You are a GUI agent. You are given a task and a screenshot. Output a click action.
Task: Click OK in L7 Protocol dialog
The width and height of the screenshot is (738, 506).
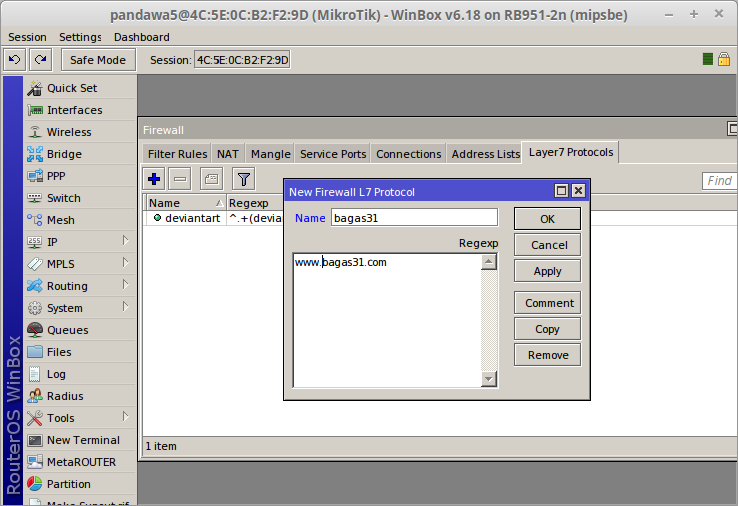tap(547, 219)
